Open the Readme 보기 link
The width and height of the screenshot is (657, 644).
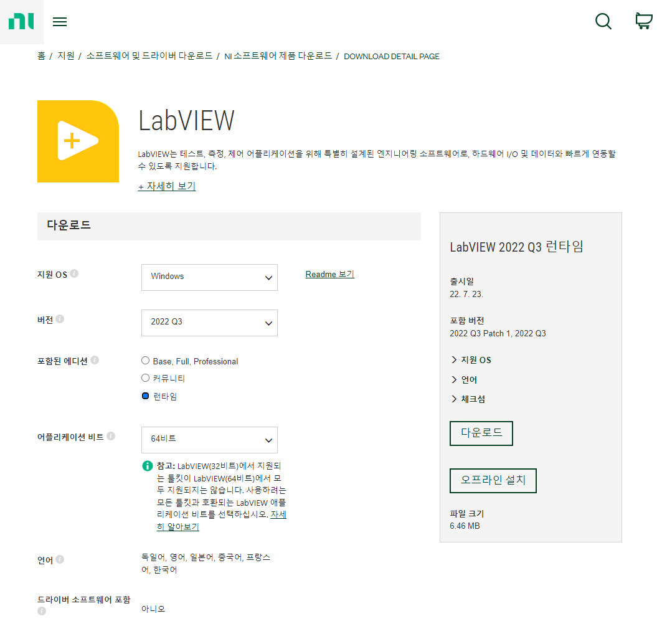[x=329, y=273]
